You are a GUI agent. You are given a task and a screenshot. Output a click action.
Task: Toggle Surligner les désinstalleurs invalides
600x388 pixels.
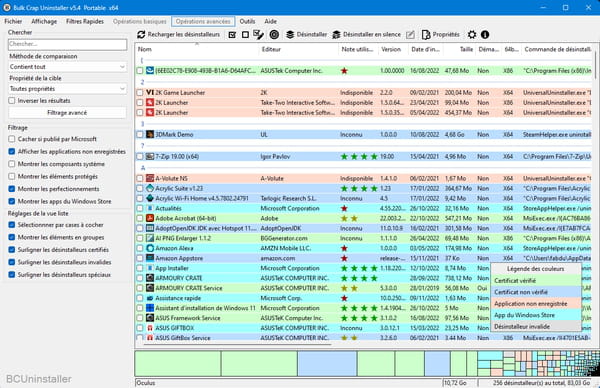[x=12, y=262]
